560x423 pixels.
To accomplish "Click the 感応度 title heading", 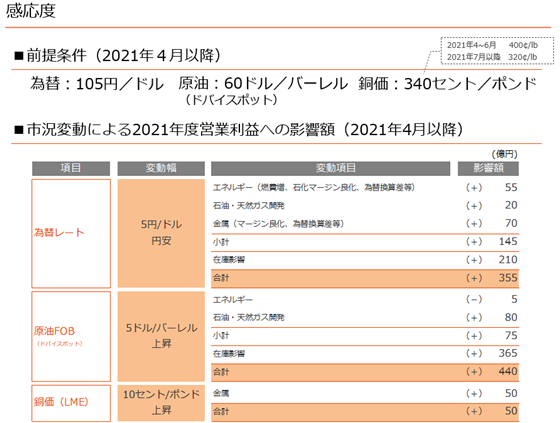I will coord(31,11).
